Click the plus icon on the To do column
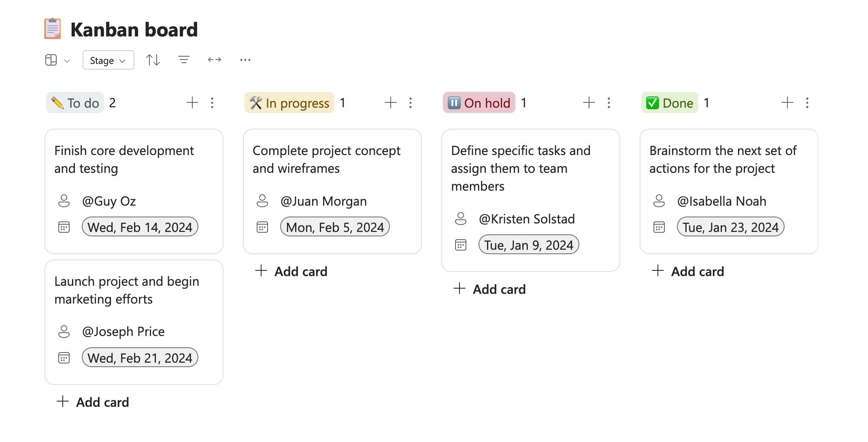Viewport: 868px width, 442px height. coord(192,103)
